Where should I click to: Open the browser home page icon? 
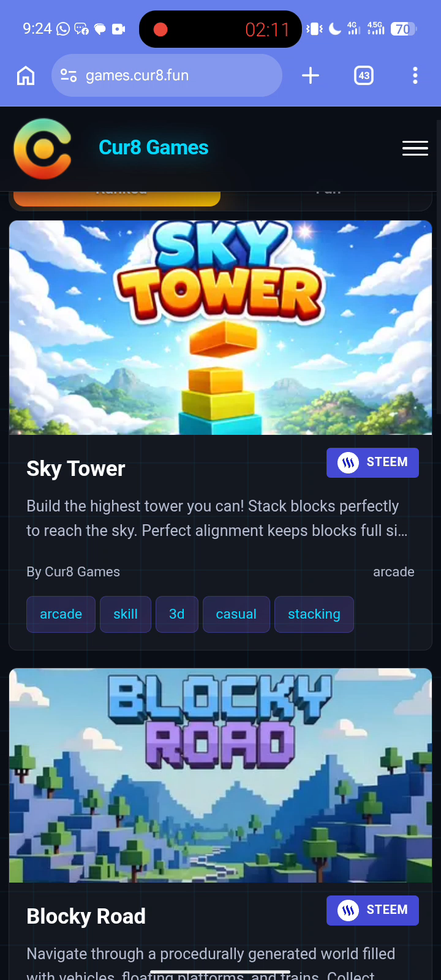tap(26, 75)
